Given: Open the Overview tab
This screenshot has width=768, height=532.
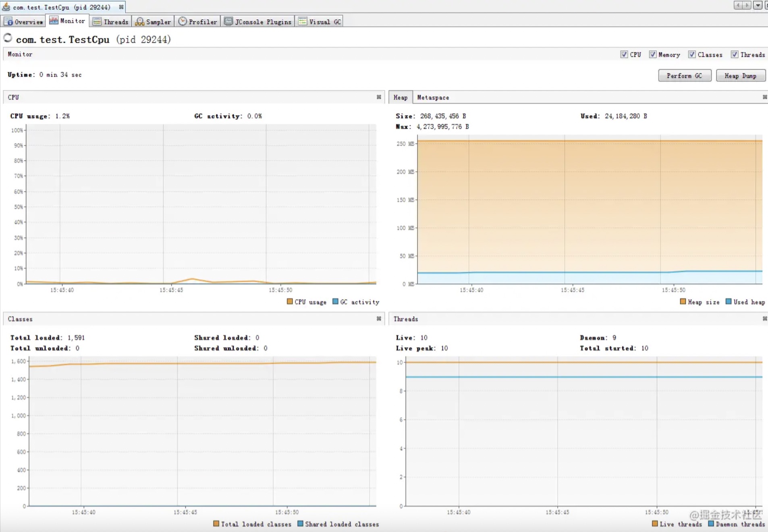Looking at the screenshot, I should 24,22.
